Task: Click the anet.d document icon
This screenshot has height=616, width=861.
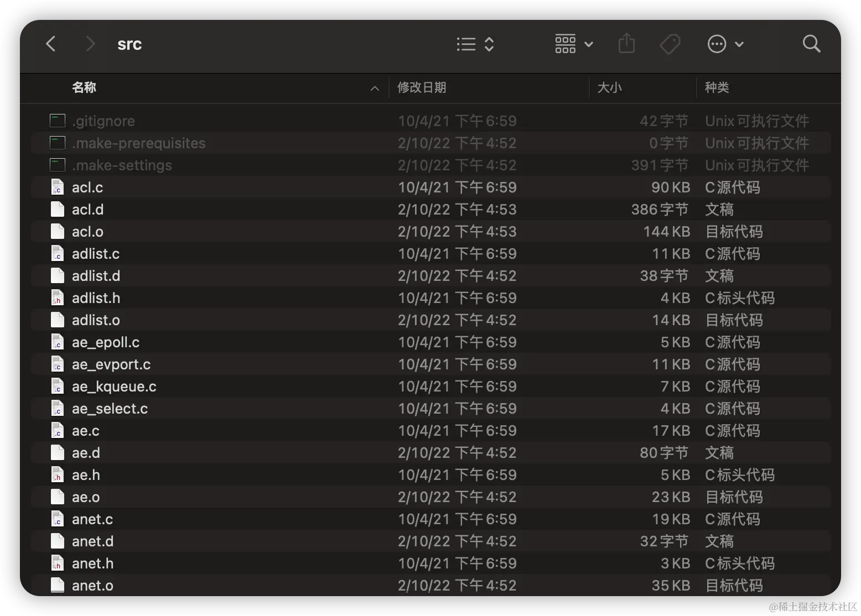Action: pos(58,541)
